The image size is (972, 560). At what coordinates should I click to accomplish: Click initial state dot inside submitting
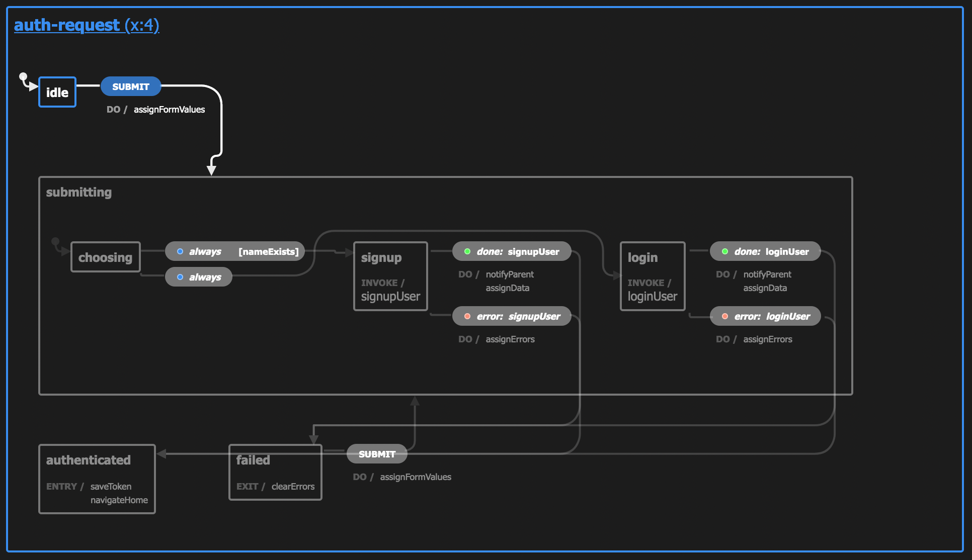tap(55, 241)
